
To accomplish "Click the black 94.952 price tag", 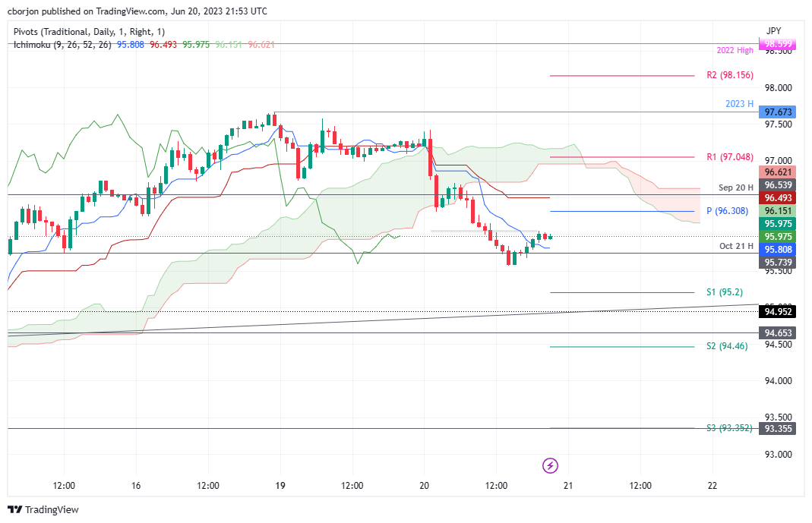I will click(779, 310).
